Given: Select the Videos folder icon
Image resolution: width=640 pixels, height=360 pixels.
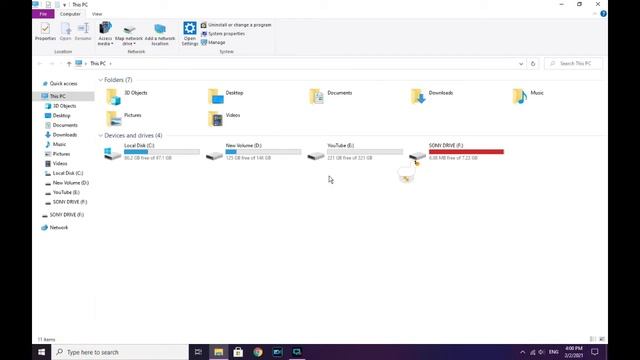Looking at the screenshot, I should 224,118.
